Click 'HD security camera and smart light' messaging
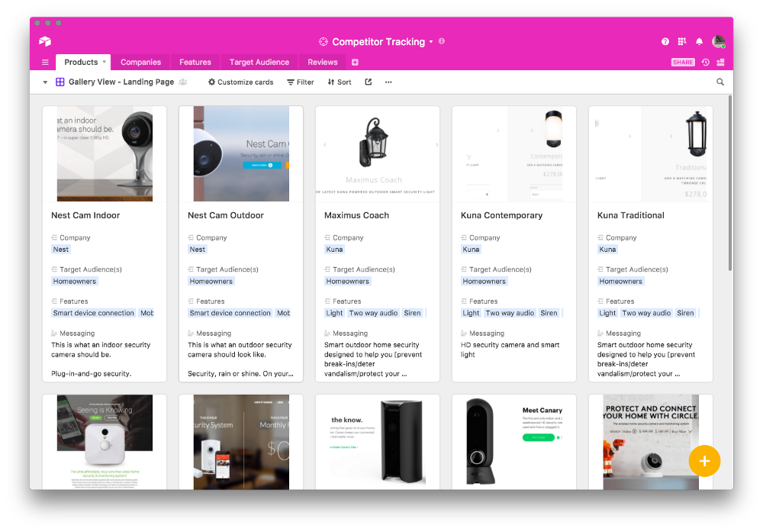Screen dimensions: 763x532 pyautogui.click(x=510, y=350)
